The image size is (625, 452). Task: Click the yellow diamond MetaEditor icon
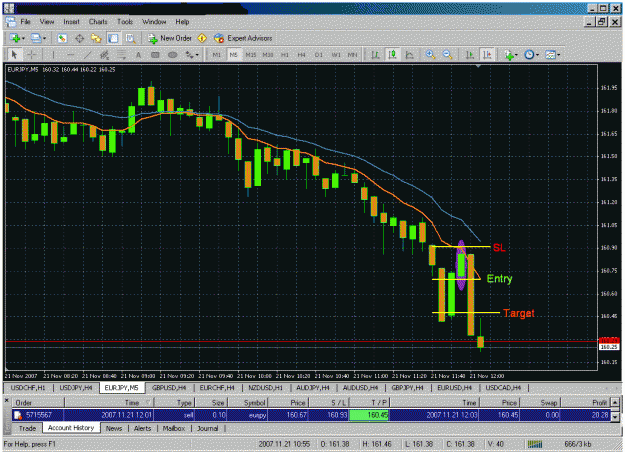[x=202, y=38]
